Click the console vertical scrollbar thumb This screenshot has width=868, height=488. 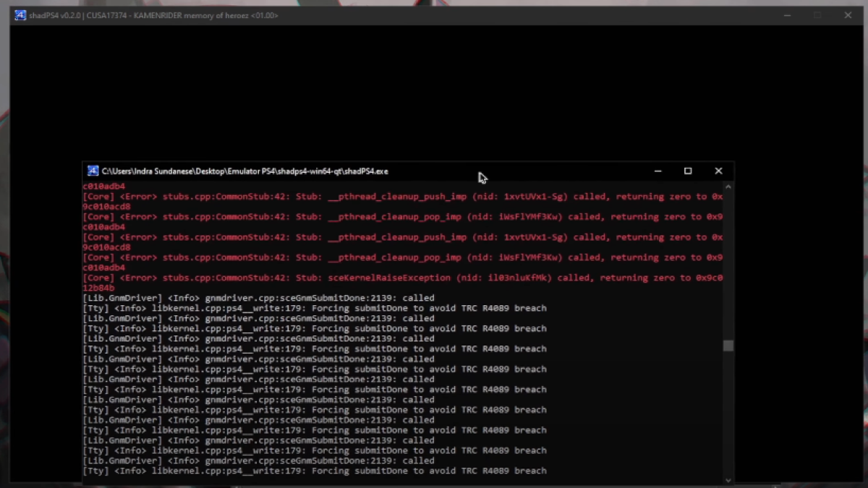728,346
